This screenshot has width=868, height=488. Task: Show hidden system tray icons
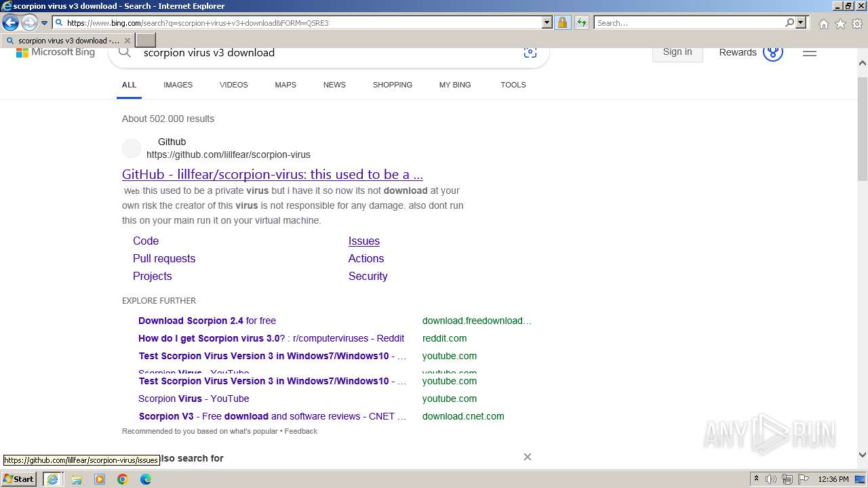click(x=757, y=479)
